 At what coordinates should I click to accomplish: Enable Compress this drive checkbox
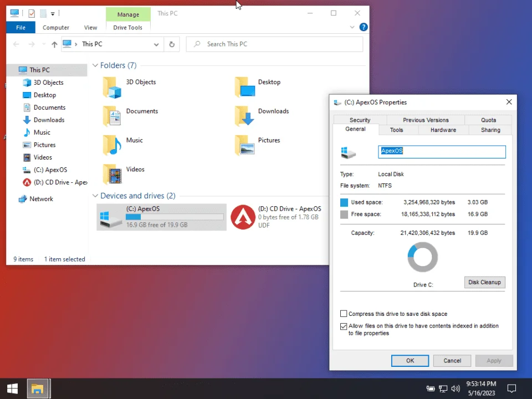tap(344, 314)
